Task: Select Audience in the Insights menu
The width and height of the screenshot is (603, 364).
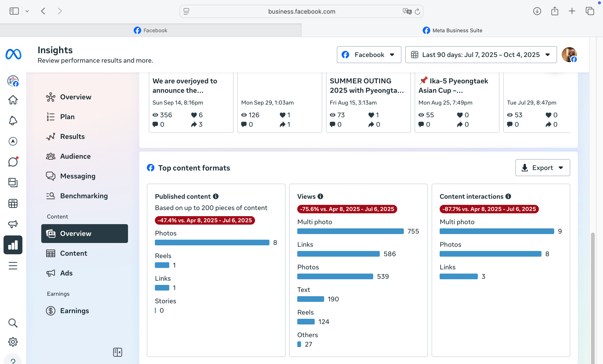Action: coord(75,156)
